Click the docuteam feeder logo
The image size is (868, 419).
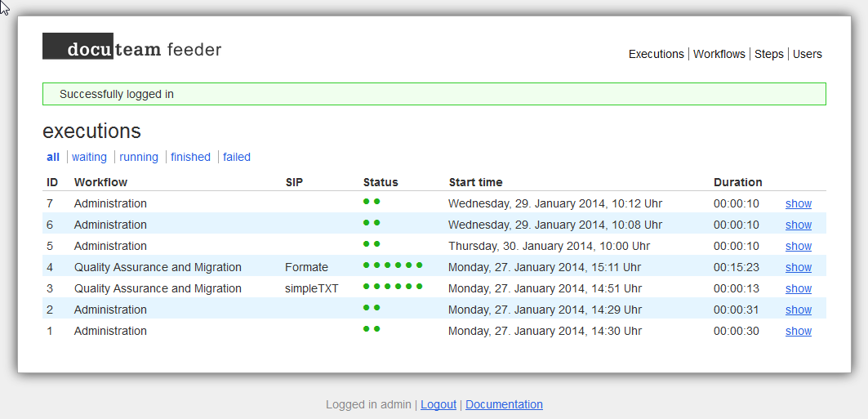pyautogui.click(x=131, y=47)
